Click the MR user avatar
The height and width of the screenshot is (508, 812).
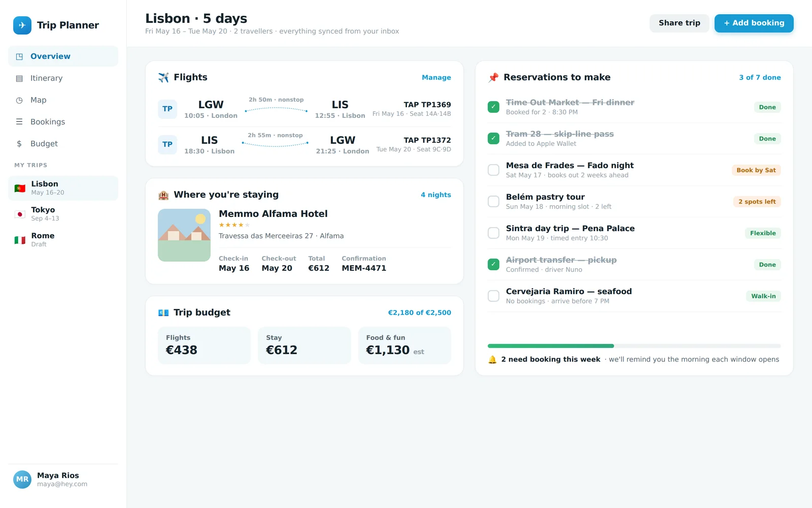tap(22, 479)
